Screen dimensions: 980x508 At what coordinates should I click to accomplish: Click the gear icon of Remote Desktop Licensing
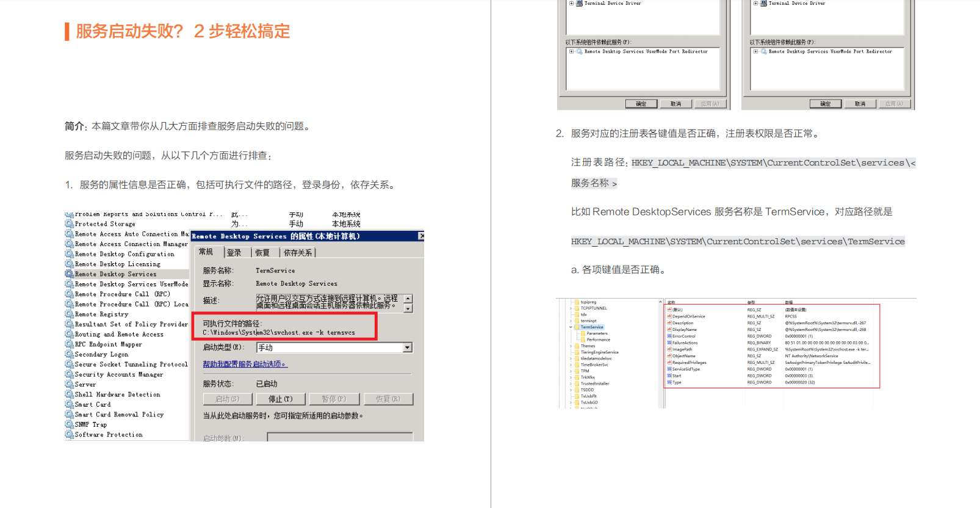[x=70, y=264]
